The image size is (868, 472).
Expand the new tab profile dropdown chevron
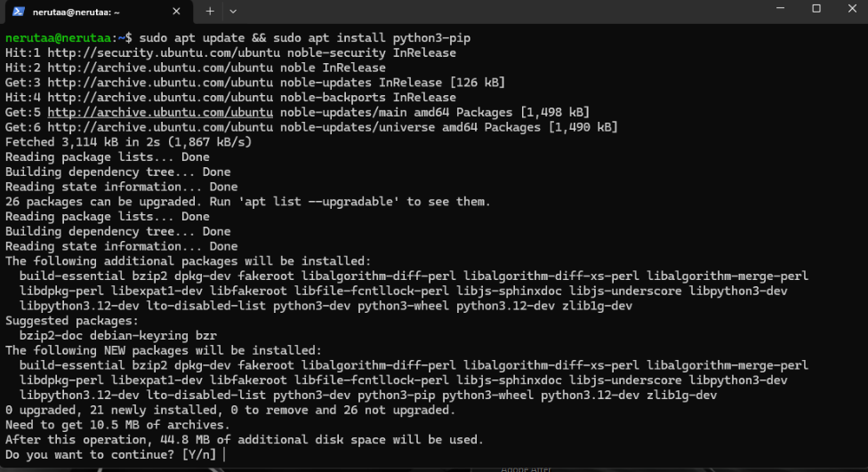pyautogui.click(x=233, y=11)
